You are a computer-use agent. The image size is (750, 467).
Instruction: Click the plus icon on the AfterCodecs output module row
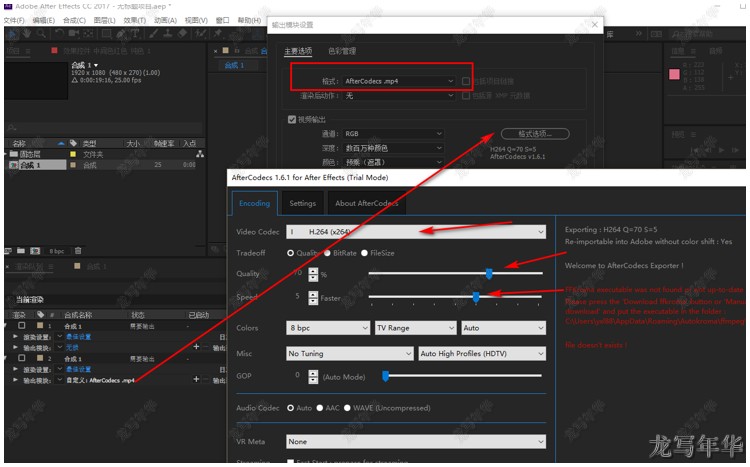point(196,379)
